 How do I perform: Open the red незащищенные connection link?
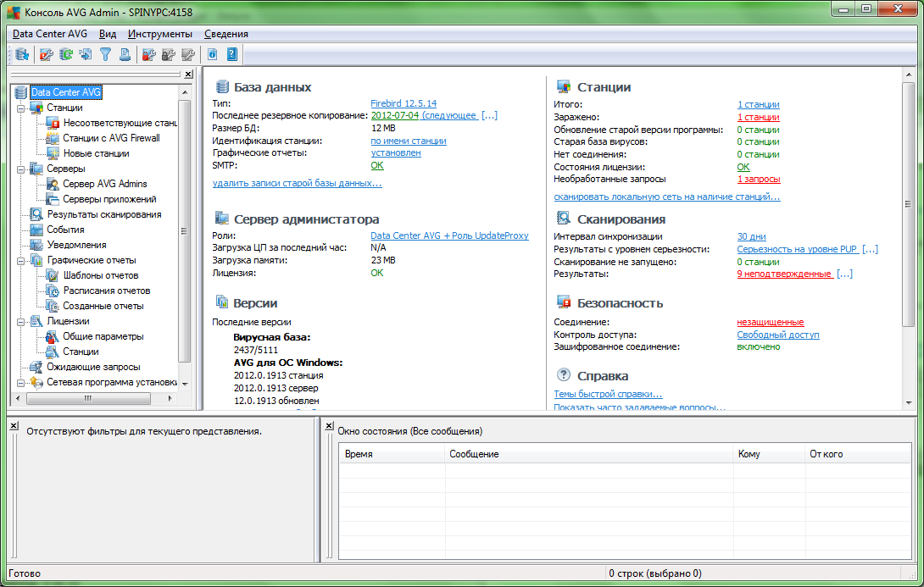(771, 322)
